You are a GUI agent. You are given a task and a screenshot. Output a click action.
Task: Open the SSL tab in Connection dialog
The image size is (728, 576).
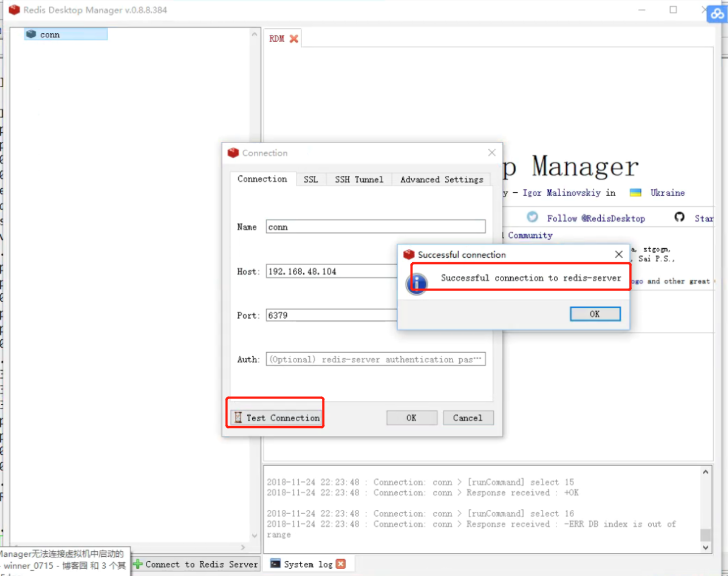click(x=311, y=179)
